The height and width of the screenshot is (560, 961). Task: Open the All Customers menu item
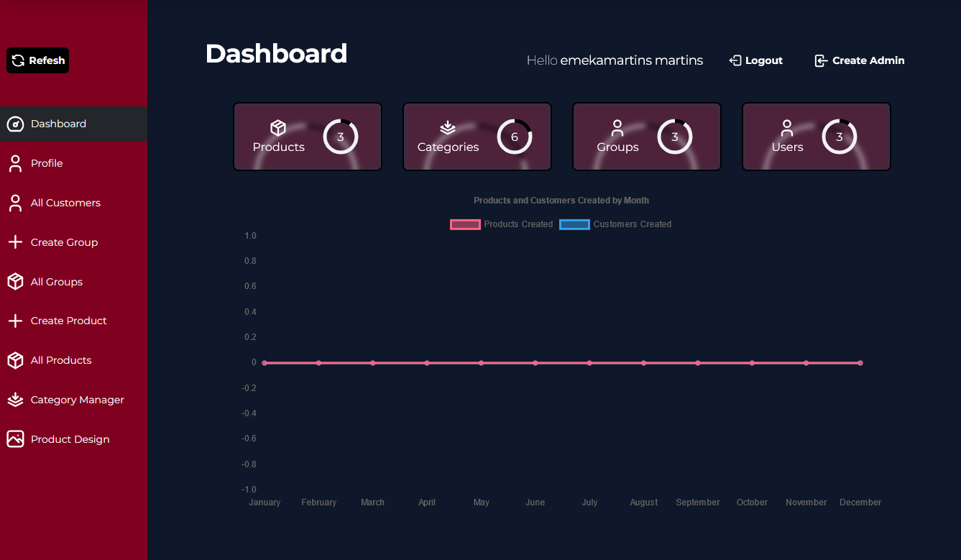pos(65,203)
